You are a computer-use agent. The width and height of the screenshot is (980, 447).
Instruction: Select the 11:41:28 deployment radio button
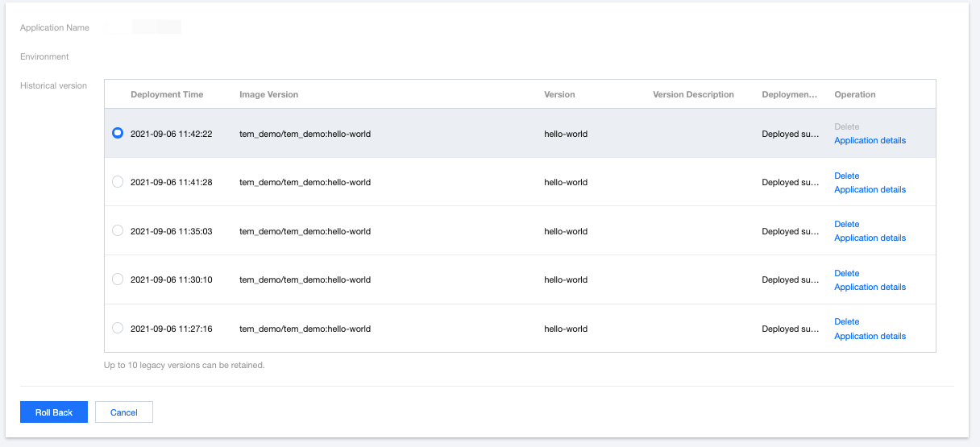pos(118,182)
